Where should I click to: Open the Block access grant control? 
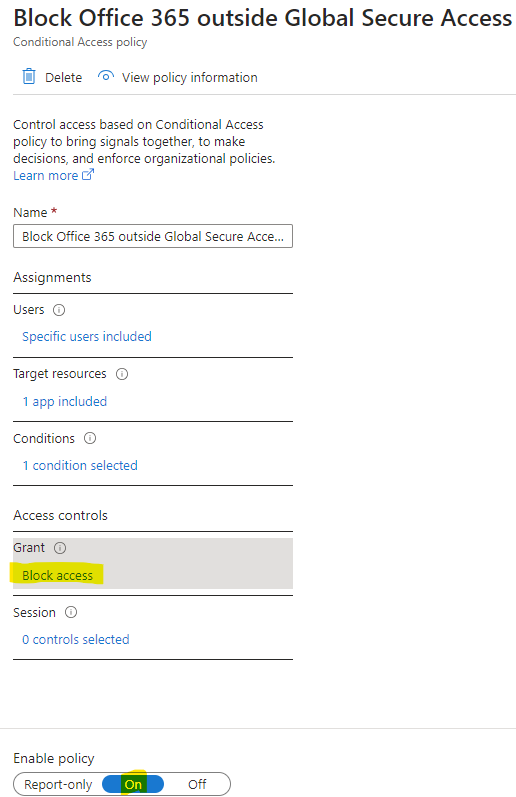pos(57,575)
